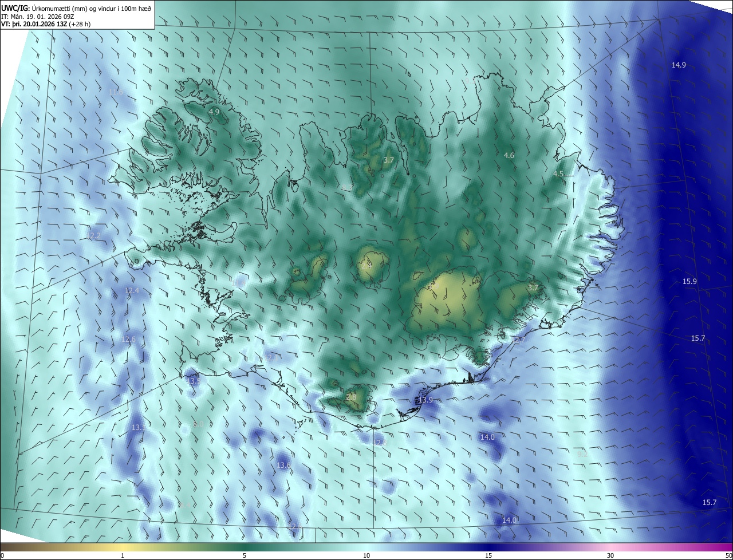This screenshot has height=560, width=733.
Task: Click the color scale label 30
Action: pos(610,555)
